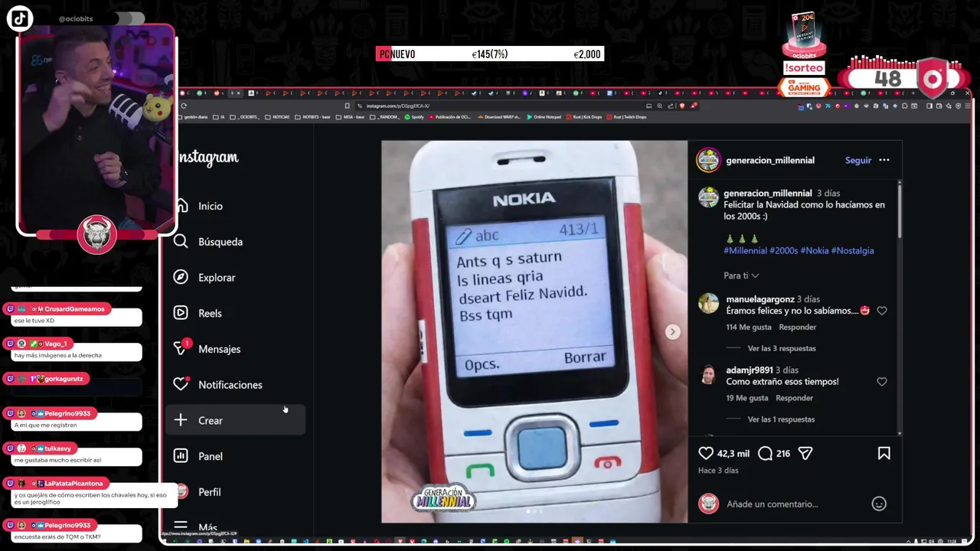Open Perfil avatar in sidebar
This screenshot has height=551, width=980.
(181, 491)
